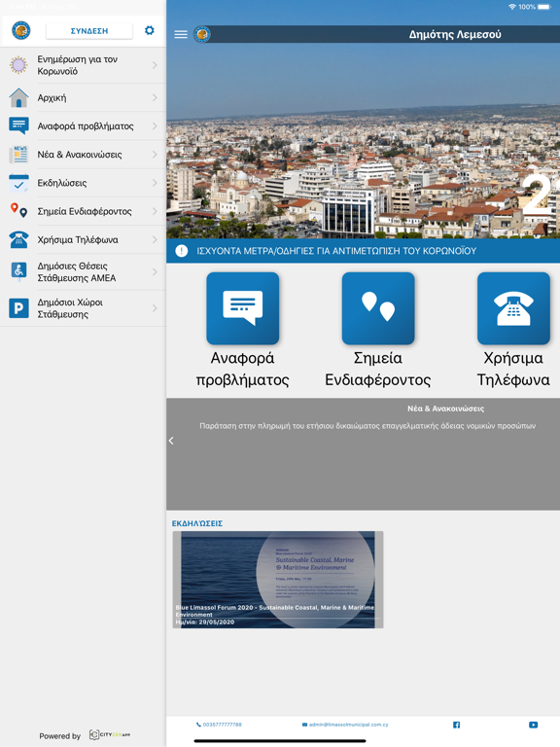Click the telephone icon for Χρήσιμα Τηλέφωνα in sidebar

[x=18, y=239]
